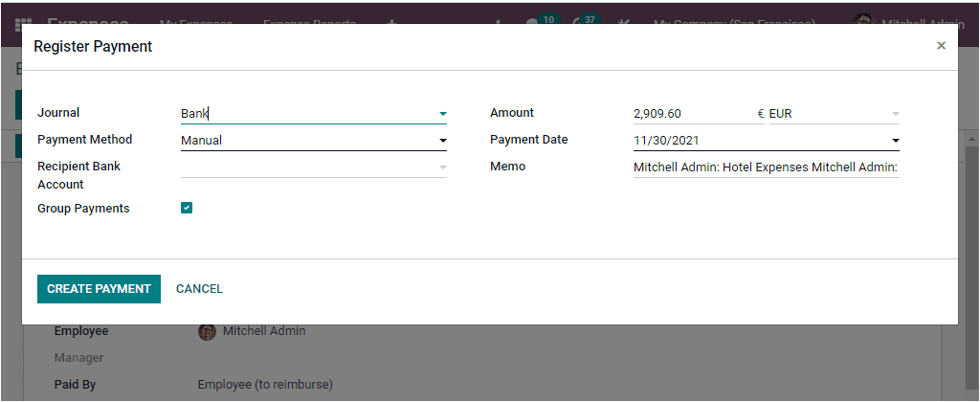Click into the Memo text field
Image resolution: width=980 pixels, height=402 pixels.
pos(765,167)
